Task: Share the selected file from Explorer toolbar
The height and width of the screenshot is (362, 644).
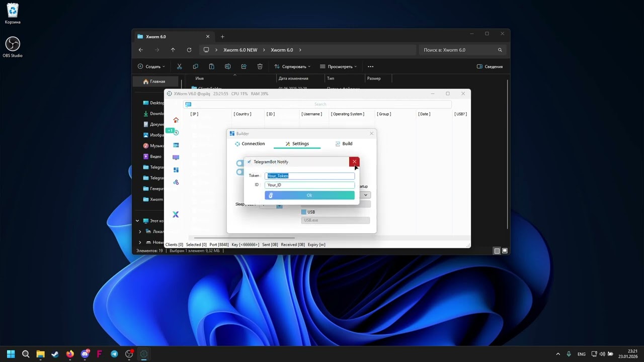Action: click(244, 66)
